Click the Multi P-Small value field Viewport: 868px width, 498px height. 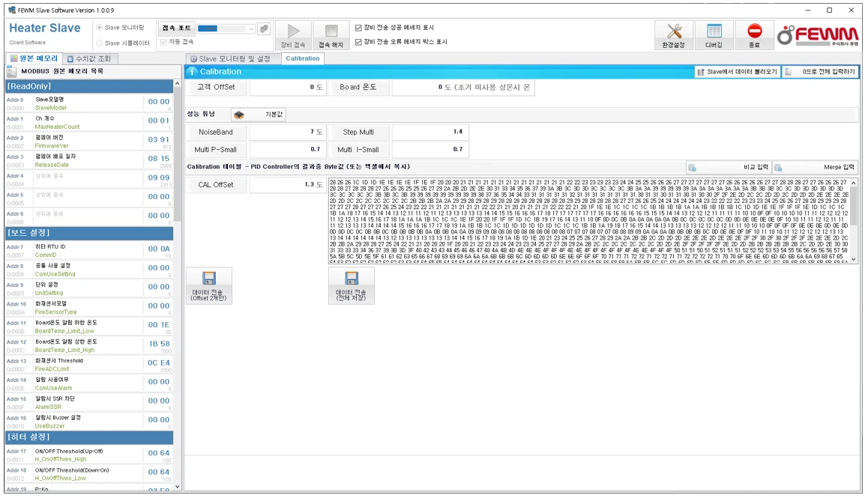tap(287, 150)
